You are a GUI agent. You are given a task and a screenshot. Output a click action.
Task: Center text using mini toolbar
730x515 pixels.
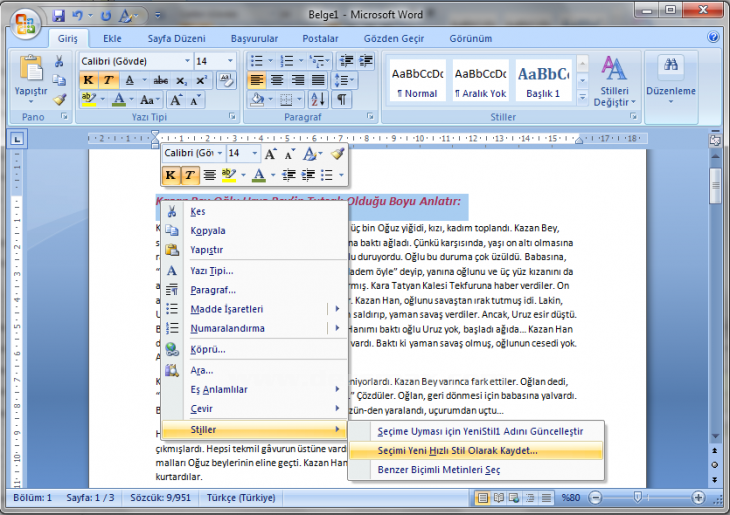210,175
